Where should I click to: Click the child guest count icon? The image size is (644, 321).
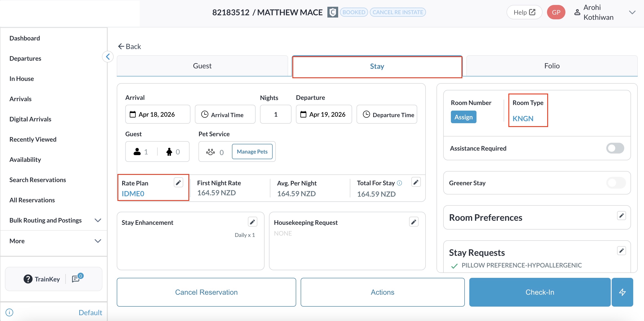(x=169, y=152)
